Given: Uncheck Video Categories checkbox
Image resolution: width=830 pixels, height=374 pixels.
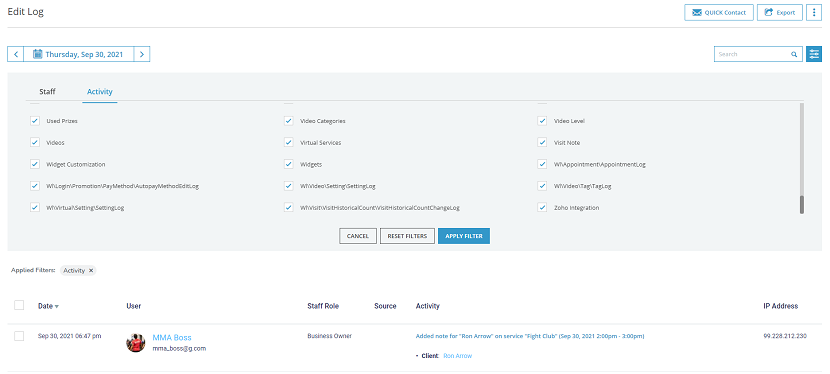Looking at the screenshot, I should 288,121.
